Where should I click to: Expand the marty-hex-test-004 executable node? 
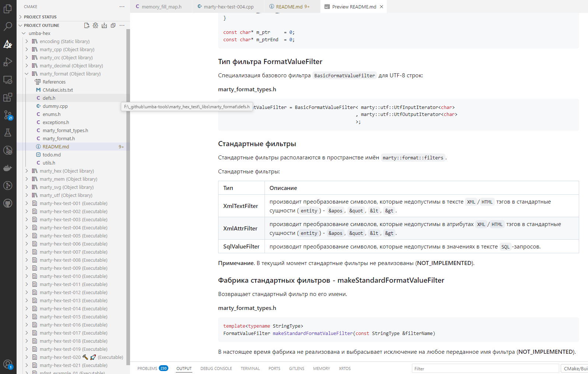coord(27,227)
